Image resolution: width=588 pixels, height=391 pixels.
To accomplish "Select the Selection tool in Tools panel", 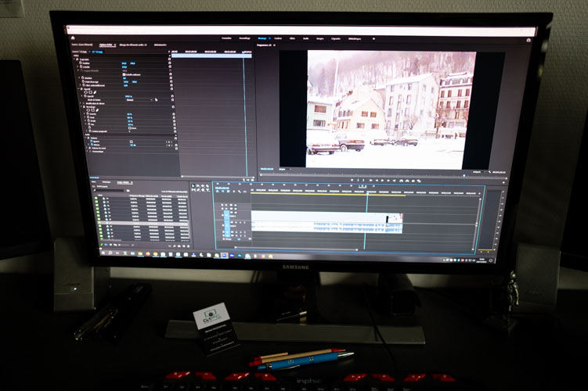I will click(193, 186).
